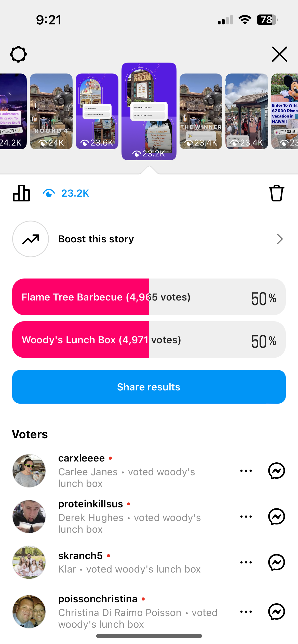Select the 23.2K viewers tab
The height and width of the screenshot is (644, 298).
(x=66, y=193)
